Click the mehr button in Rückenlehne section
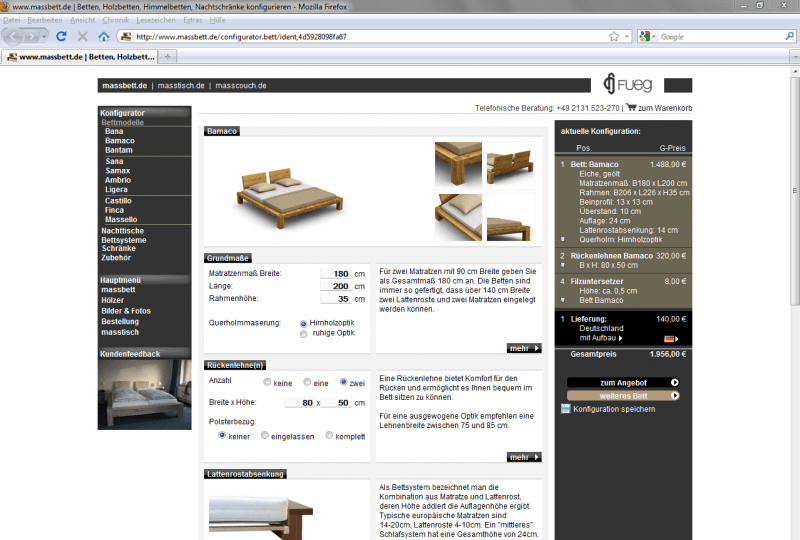Image resolution: width=800 pixels, height=540 pixels. click(524, 457)
